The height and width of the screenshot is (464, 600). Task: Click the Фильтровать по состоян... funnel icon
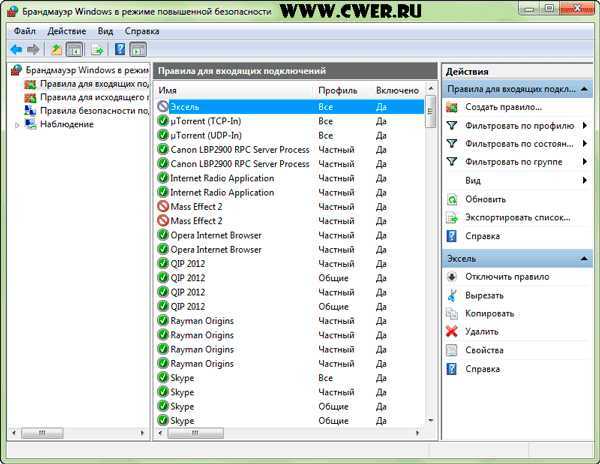point(452,143)
